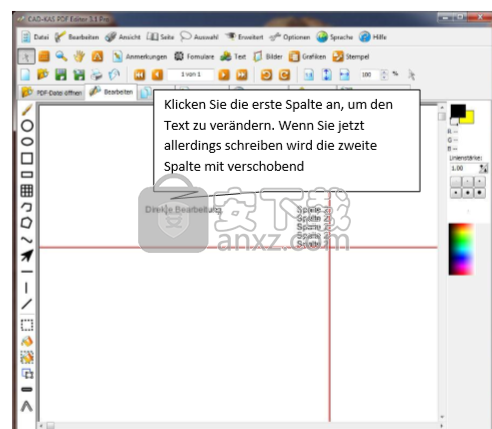Pick a color from the spectrum palette

[x=461, y=249]
